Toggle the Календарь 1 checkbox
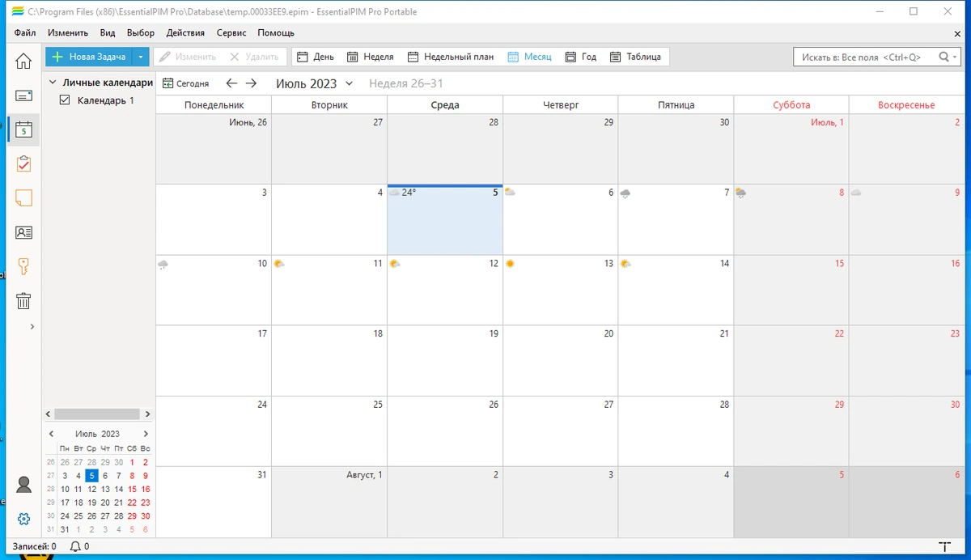 (66, 100)
